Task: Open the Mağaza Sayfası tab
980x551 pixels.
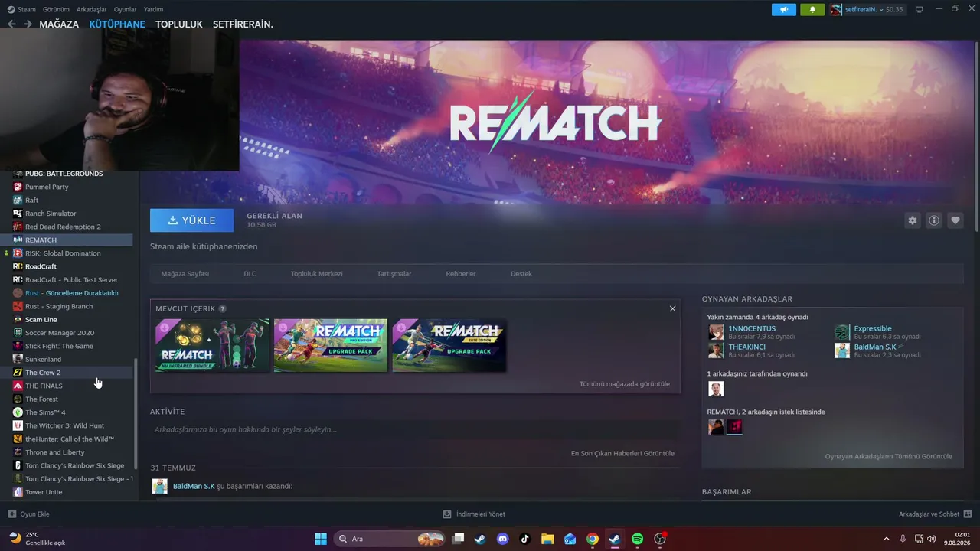Action: pyautogui.click(x=185, y=273)
